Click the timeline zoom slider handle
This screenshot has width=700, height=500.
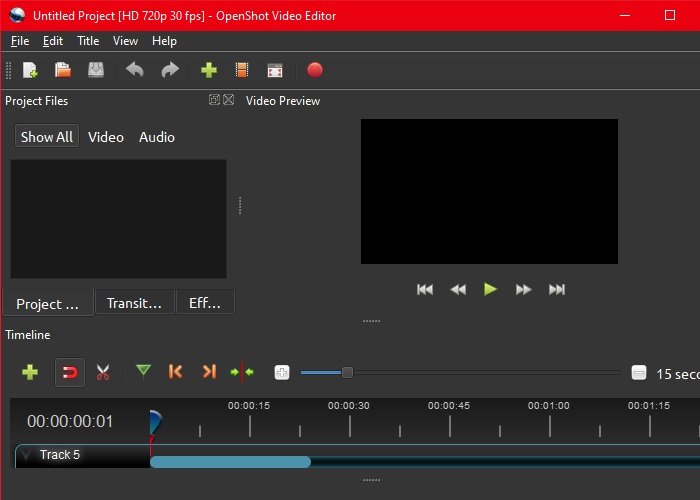[x=347, y=372]
